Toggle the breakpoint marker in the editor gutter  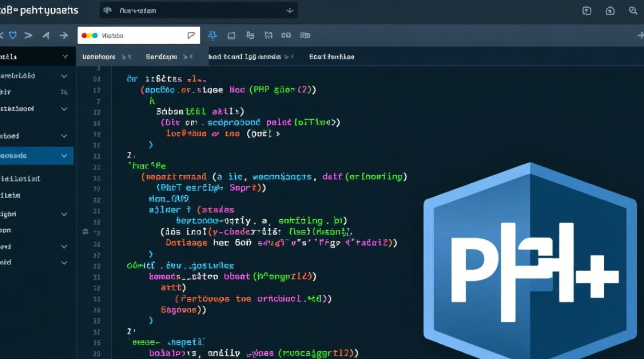(x=84, y=231)
